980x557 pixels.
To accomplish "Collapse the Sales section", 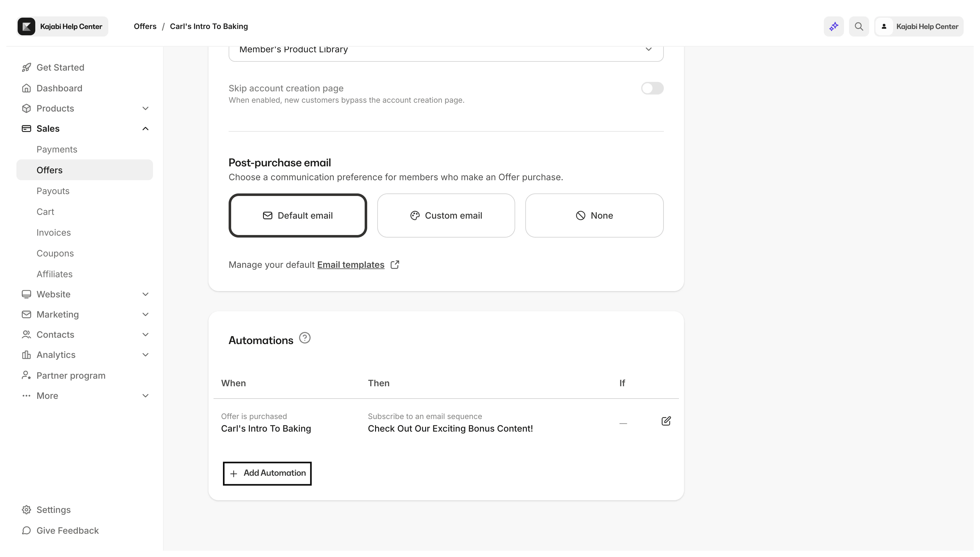I will 145,128.
